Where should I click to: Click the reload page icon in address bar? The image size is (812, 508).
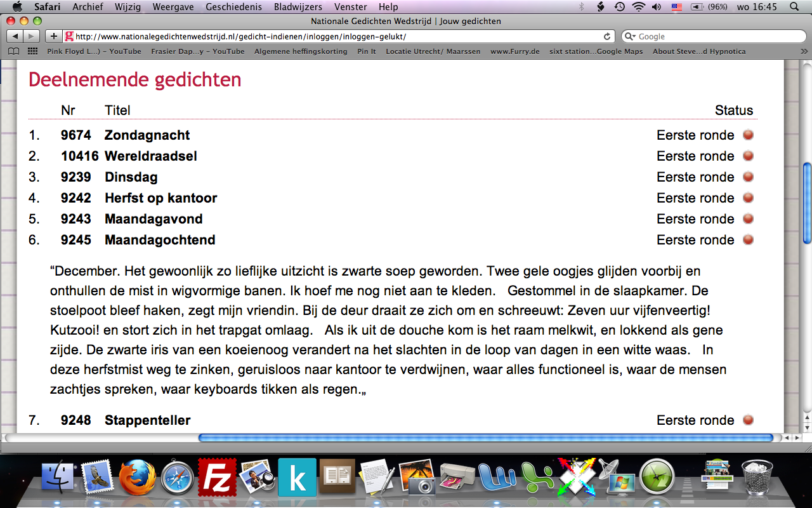point(607,37)
